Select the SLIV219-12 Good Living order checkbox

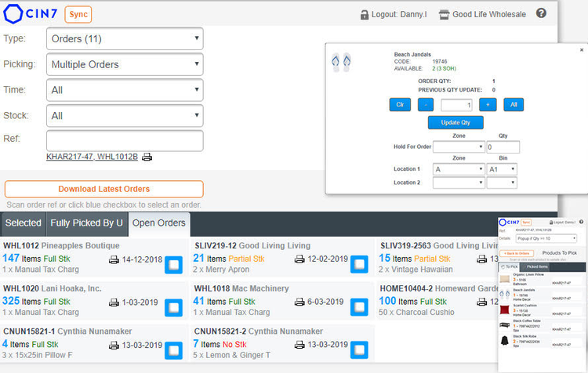(360, 265)
